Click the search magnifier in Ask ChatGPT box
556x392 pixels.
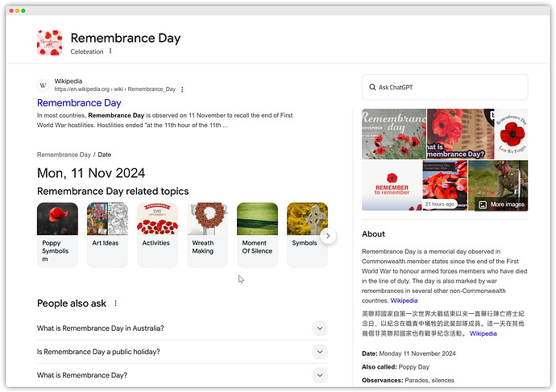point(372,87)
